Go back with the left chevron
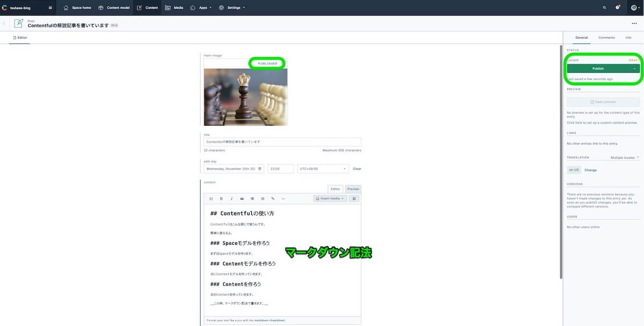 pyautogui.click(x=4, y=23)
